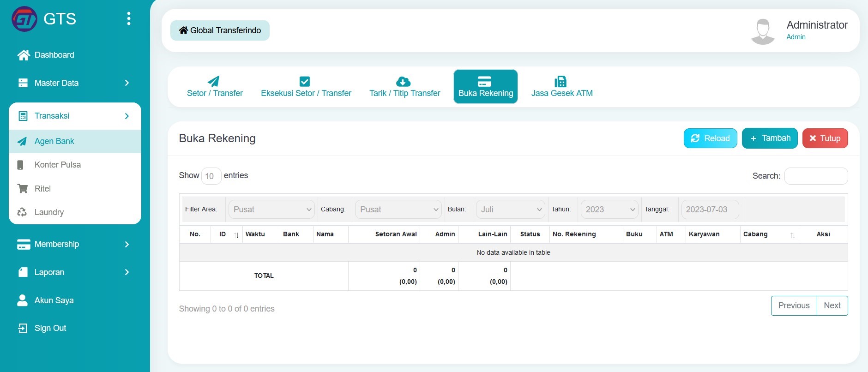Open Laundry menu item

75,212
